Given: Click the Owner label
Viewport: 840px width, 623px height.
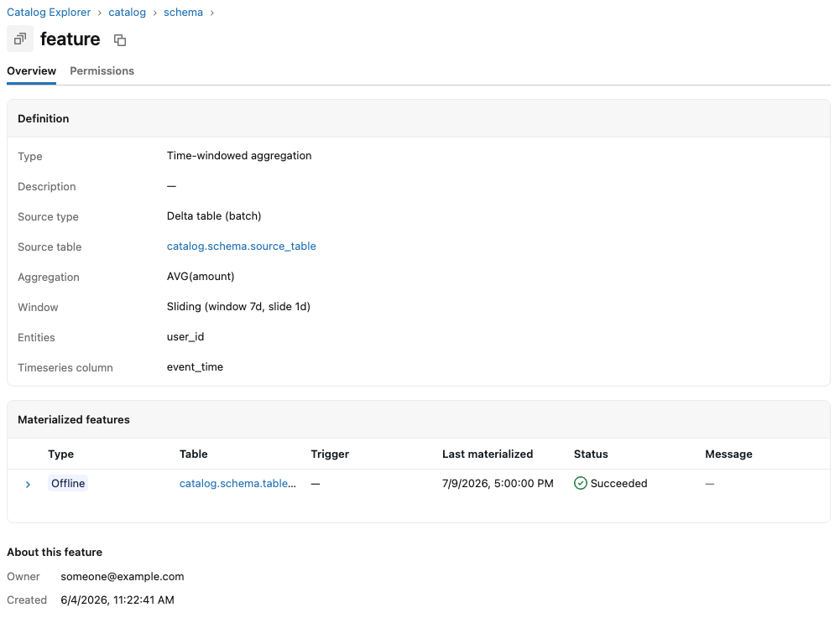Looking at the screenshot, I should pyautogui.click(x=23, y=576).
